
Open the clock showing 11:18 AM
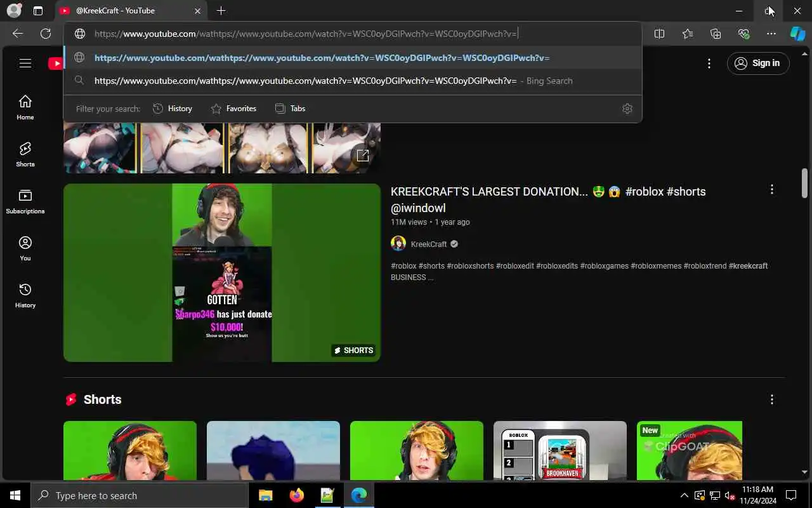pos(757,495)
